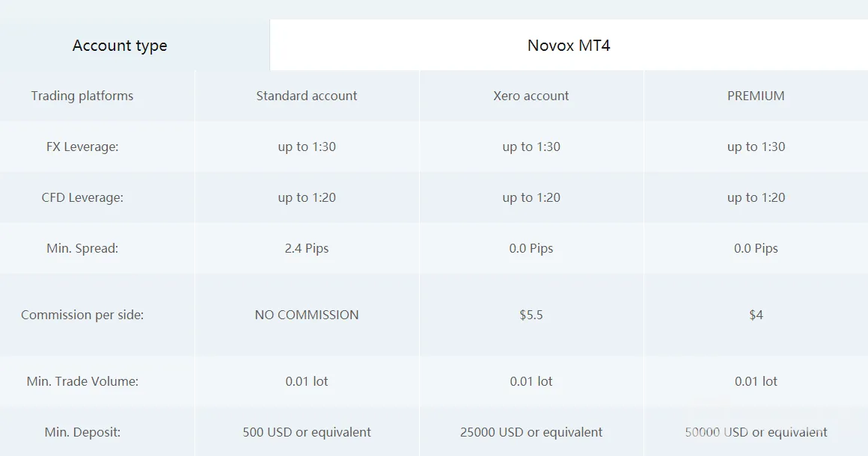Click the 500 USD or equivalent cell
The width and height of the screenshot is (868, 456).
[x=307, y=431]
